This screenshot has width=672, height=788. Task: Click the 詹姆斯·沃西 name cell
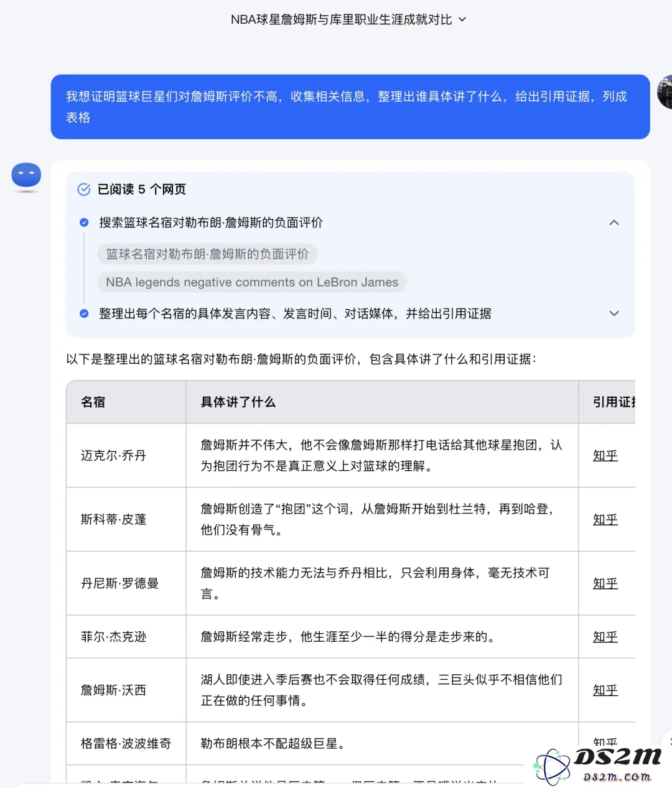click(126, 690)
